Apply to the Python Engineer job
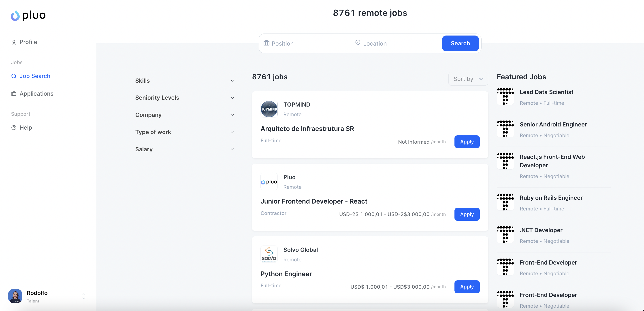The image size is (644, 311). pos(467,287)
